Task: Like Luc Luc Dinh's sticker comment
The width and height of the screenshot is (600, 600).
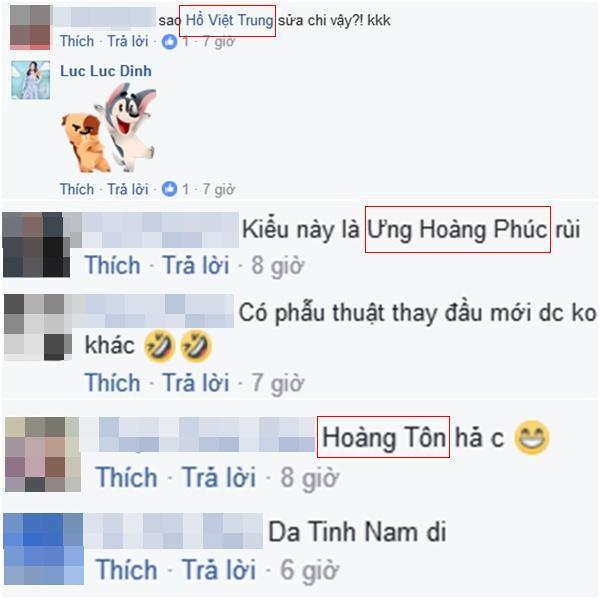Action: click(77, 189)
